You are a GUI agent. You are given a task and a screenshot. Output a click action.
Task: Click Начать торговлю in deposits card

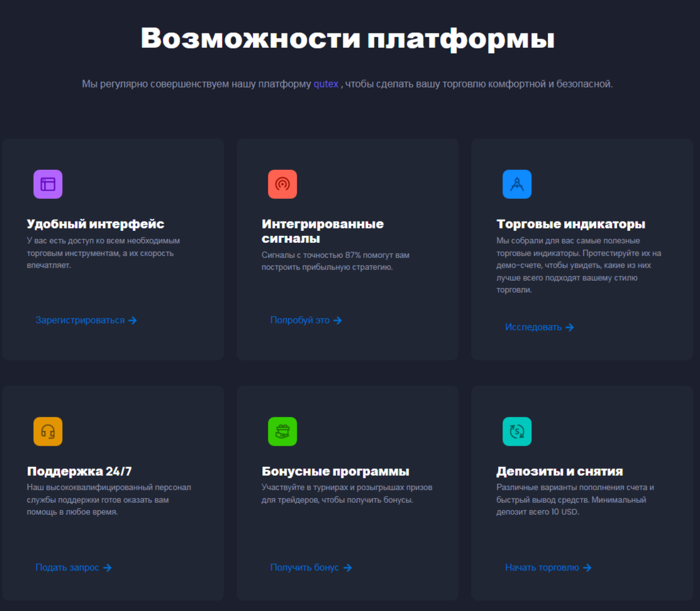[542, 567]
